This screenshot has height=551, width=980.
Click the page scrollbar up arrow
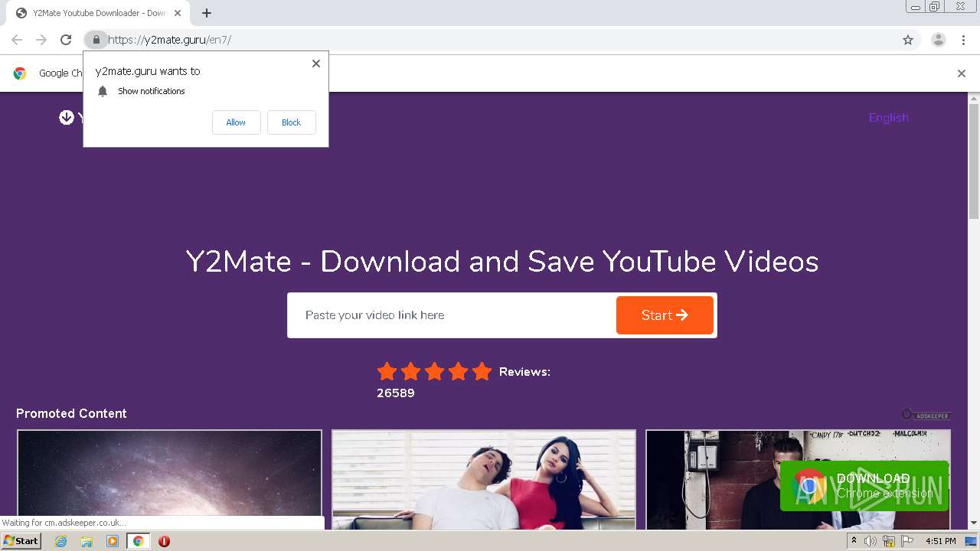pyautogui.click(x=974, y=99)
